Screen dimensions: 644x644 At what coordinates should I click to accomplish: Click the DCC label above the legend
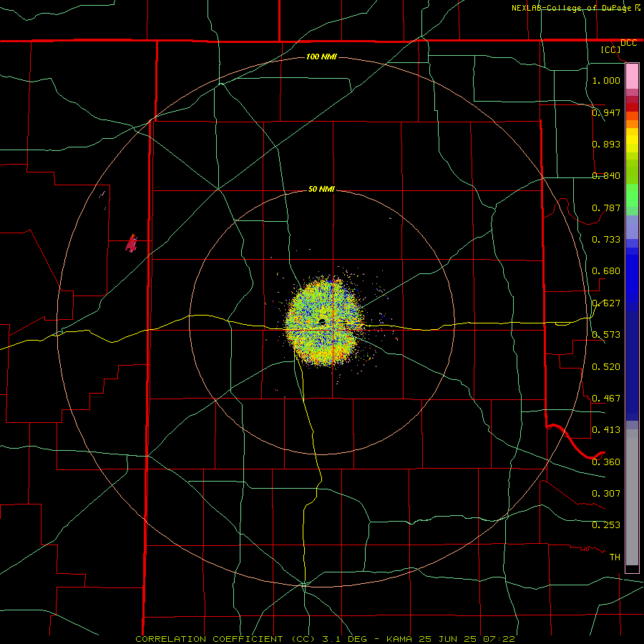point(628,43)
